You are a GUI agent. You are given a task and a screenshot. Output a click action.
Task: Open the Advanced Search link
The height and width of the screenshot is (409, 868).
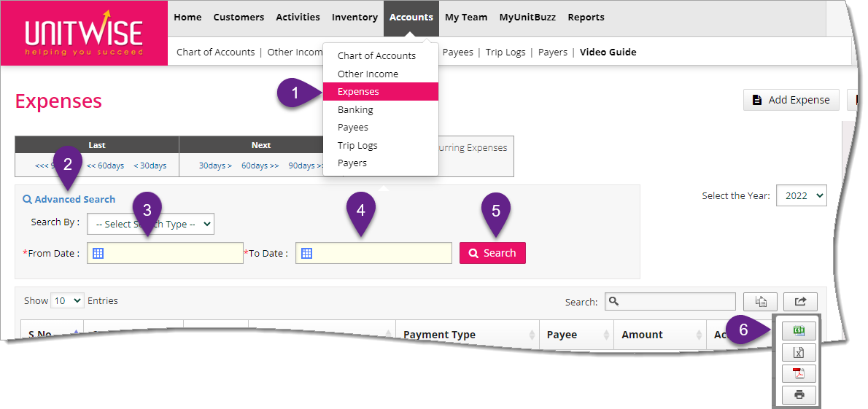74,199
